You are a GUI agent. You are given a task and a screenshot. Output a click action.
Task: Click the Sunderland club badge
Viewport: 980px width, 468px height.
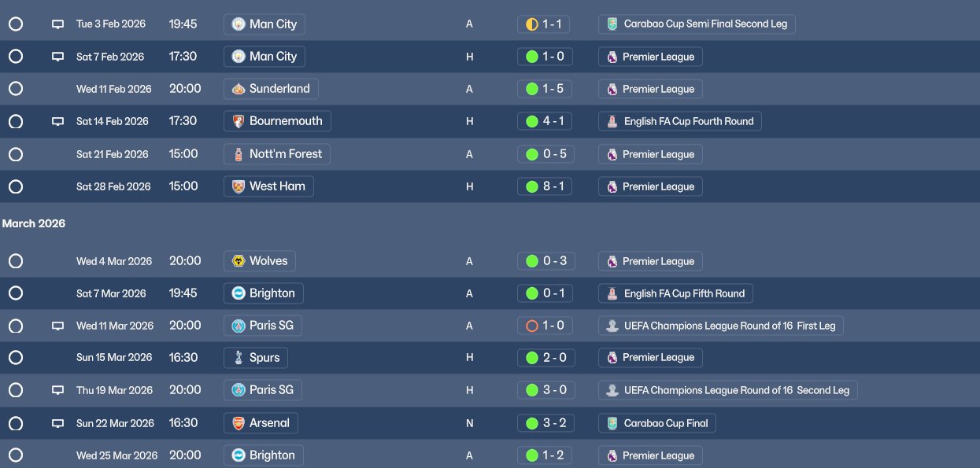point(238,89)
